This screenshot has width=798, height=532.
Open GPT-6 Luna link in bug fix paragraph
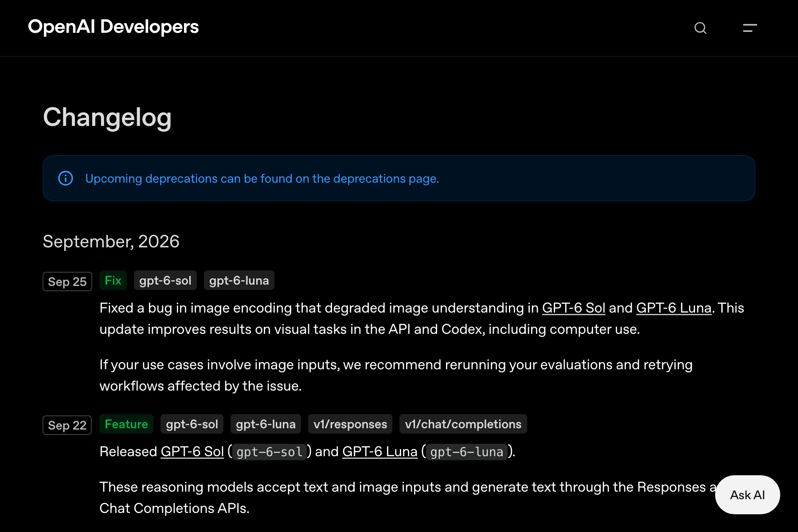tap(674, 308)
